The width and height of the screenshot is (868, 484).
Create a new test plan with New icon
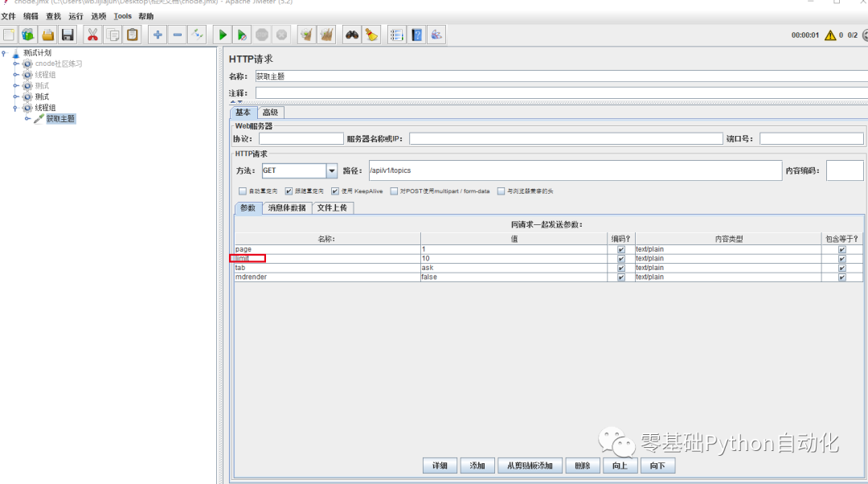click(x=9, y=35)
